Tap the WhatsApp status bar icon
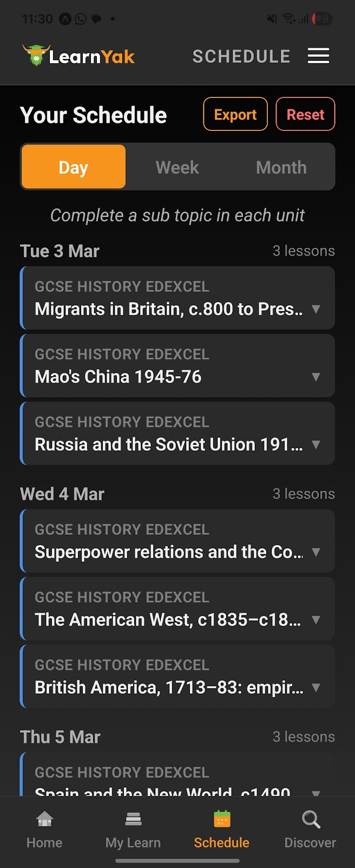The height and width of the screenshot is (868, 355). (81, 19)
